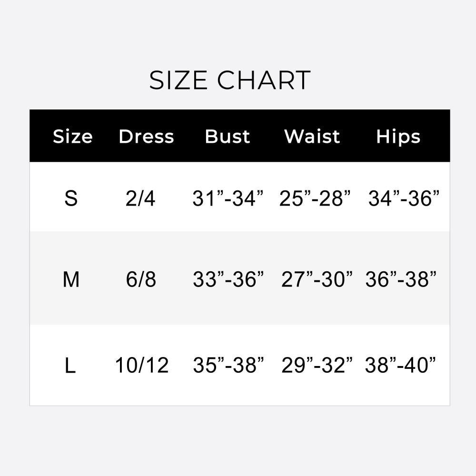The width and height of the screenshot is (476, 476).
Task: Click the L size cell
Action: pos(70,365)
